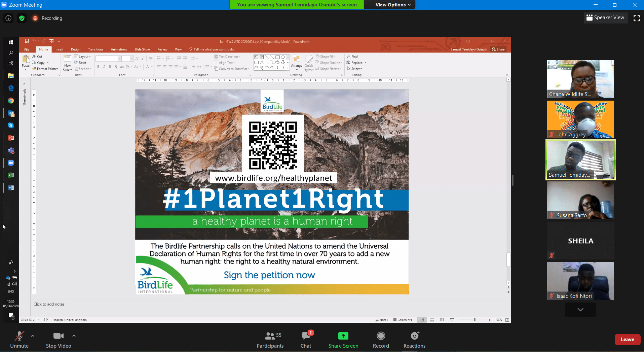Expand the View Options dropdown
Screen dimensions: 644x352
pyautogui.click(x=393, y=5)
